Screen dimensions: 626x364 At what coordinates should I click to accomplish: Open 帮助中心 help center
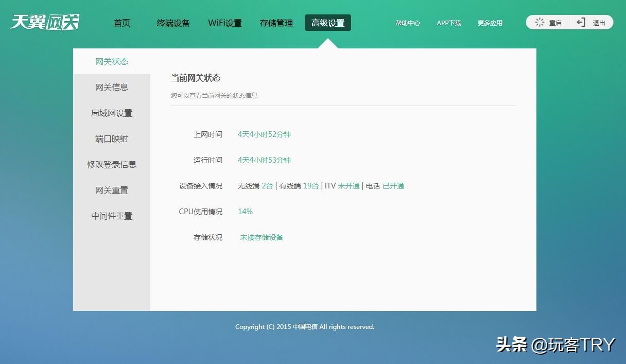tap(408, 23)
